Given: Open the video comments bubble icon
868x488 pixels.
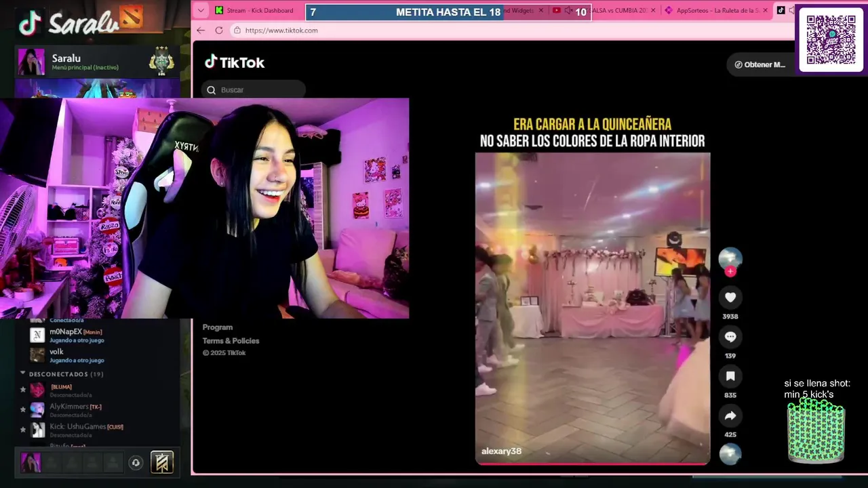Looking at the screenshot, I should [x=730, y=337].
